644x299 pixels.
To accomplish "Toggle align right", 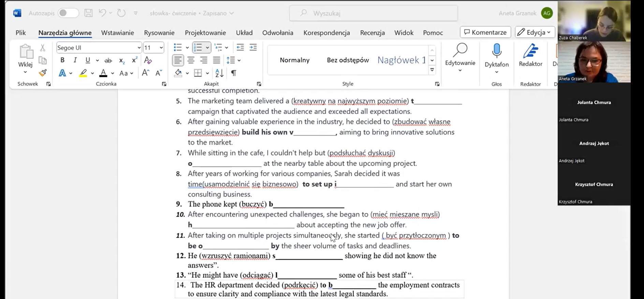I will (x=204, y=60).
